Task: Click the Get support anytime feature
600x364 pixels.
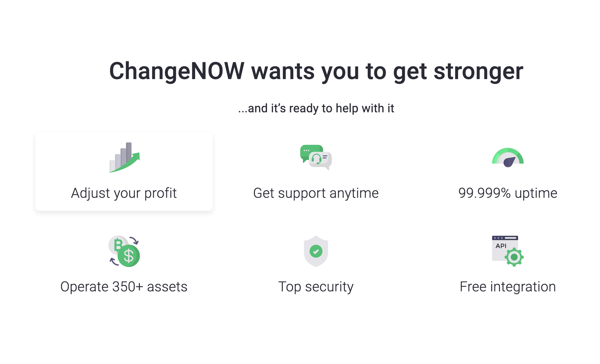Action: coord(316,193)
